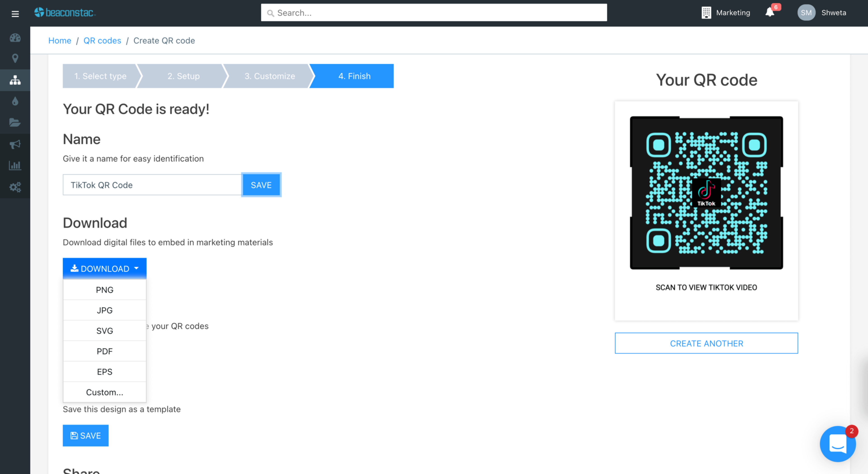Choose JPG download format
Image resolution: width=868 pixels, height=474 pixels.
click(x=104, y=310)
